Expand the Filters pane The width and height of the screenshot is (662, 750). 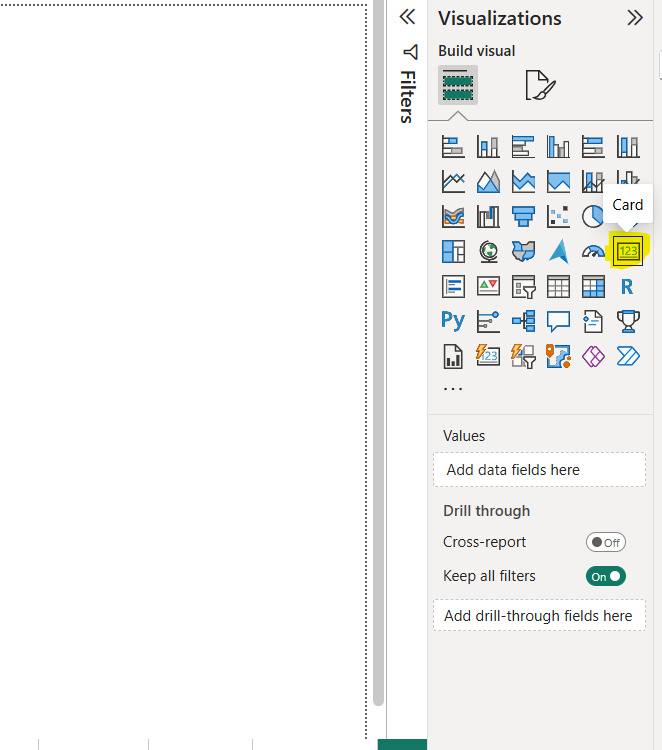point(407,17)
